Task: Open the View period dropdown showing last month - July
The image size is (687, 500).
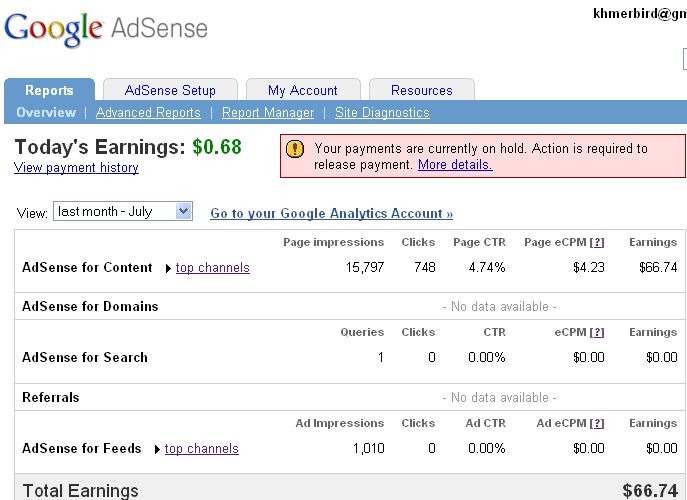Action: click(123, 212)
